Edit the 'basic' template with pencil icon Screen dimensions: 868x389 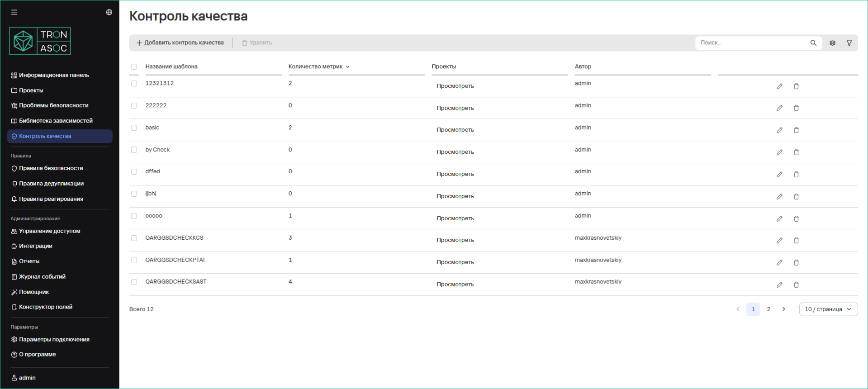click(779, 130)
